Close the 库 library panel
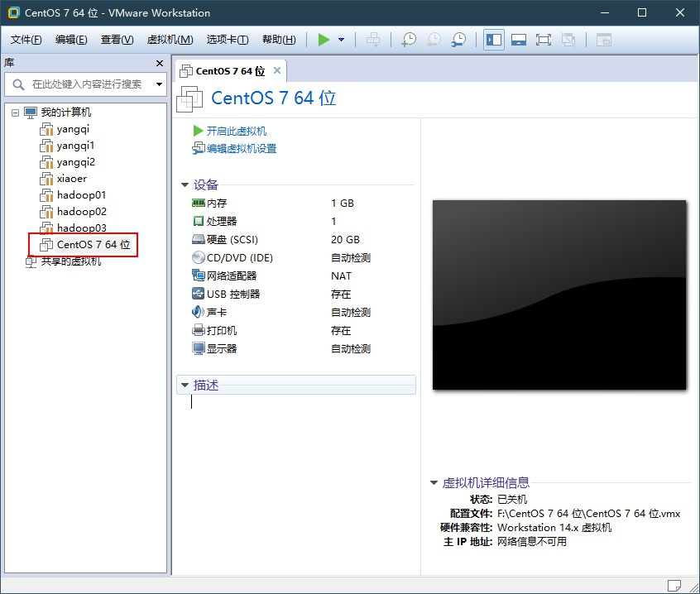700x594 pixels. tap(160, 64)
